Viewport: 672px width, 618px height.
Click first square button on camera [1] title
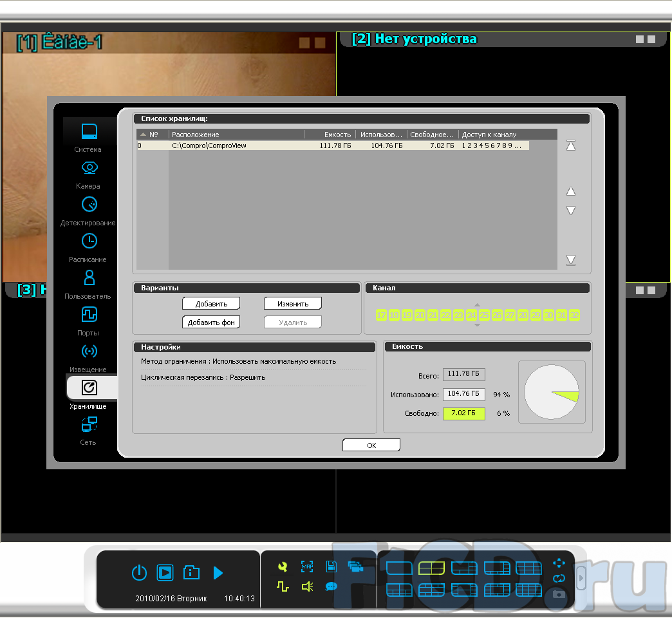[x=304, y=43]
